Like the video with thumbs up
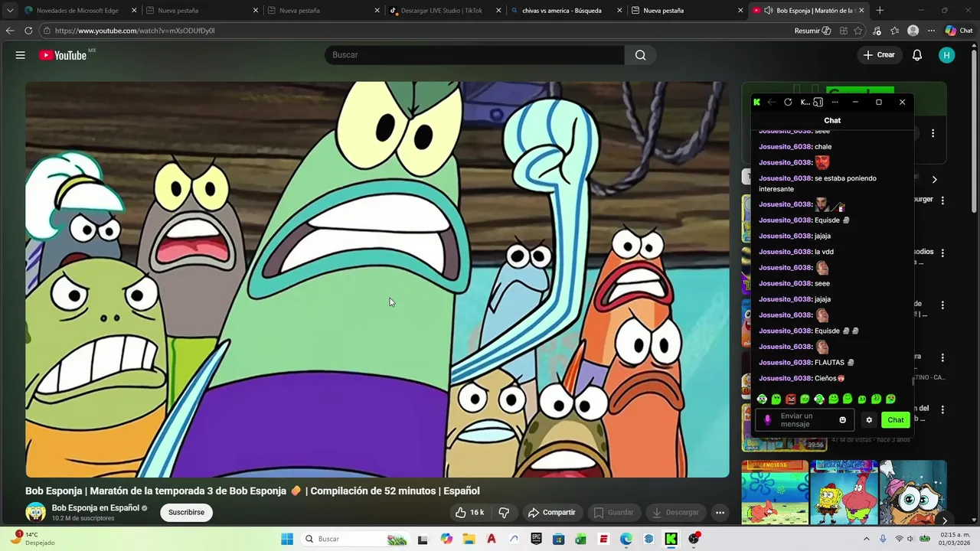Screen dimensions: 980x551 click(x=469, y=513)
